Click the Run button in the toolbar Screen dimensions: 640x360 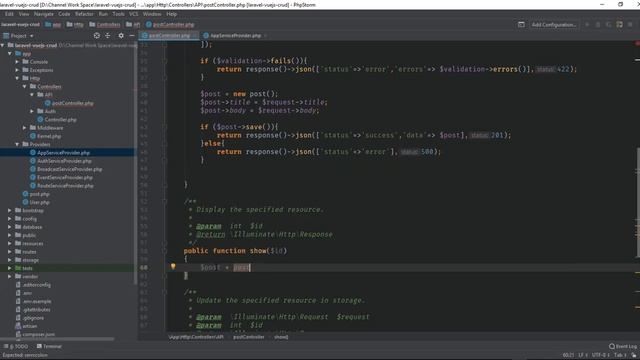point(587,24)
